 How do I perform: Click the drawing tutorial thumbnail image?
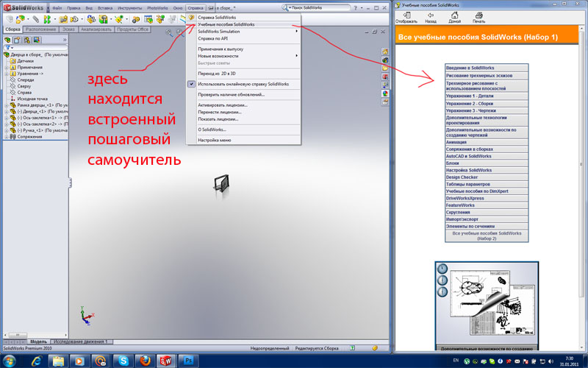tap(484, 302)
